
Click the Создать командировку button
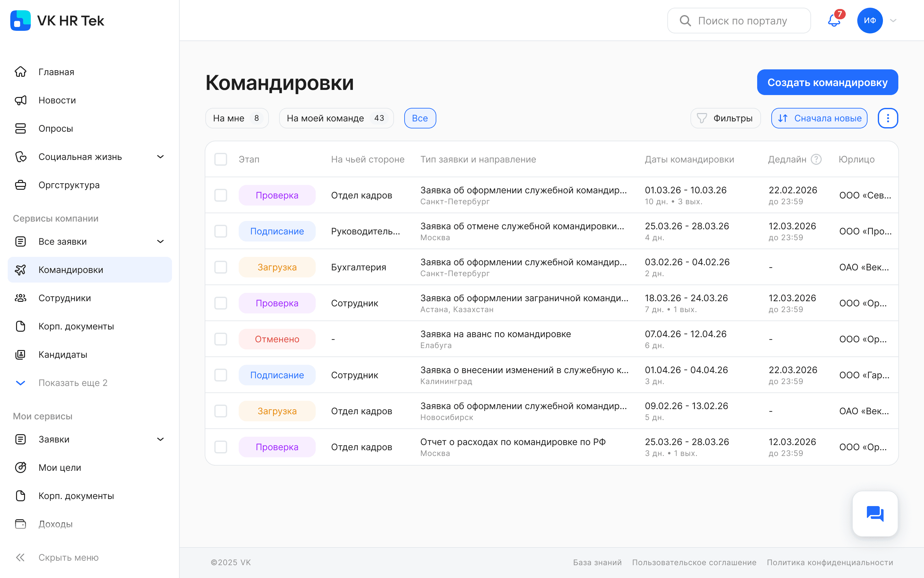[827, 82]
